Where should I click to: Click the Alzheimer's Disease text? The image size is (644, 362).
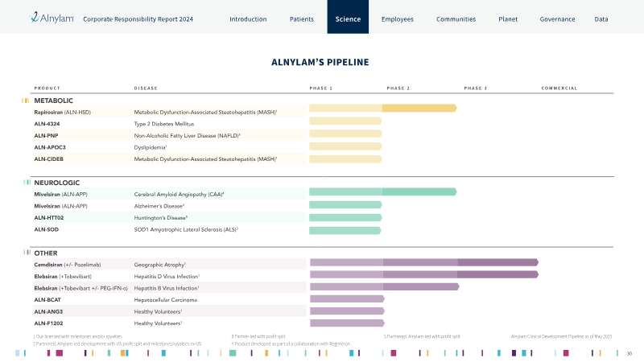pos(159,206)
